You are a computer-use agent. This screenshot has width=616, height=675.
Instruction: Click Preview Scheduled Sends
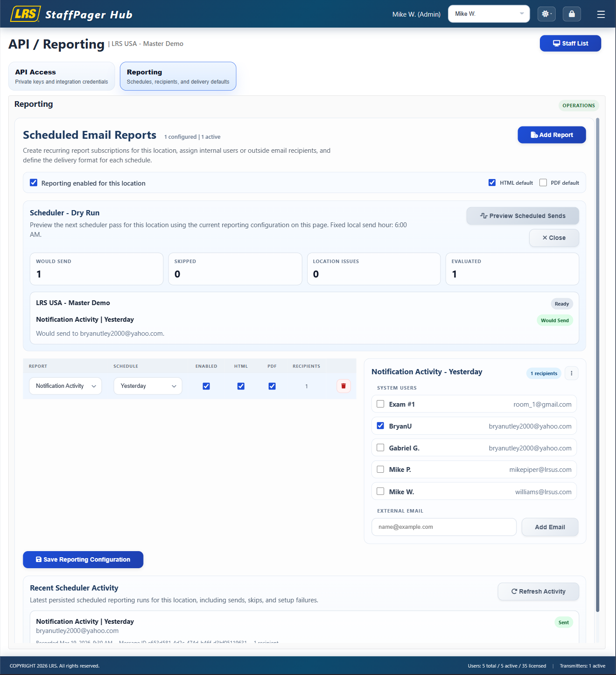click(522, 215)
